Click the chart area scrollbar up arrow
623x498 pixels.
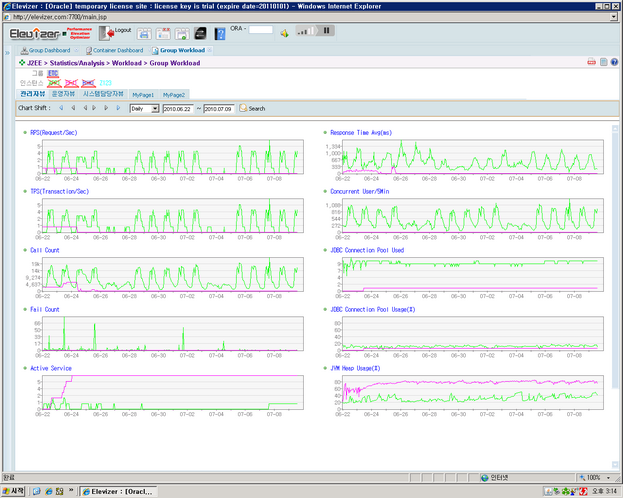(x=615, y=128)
